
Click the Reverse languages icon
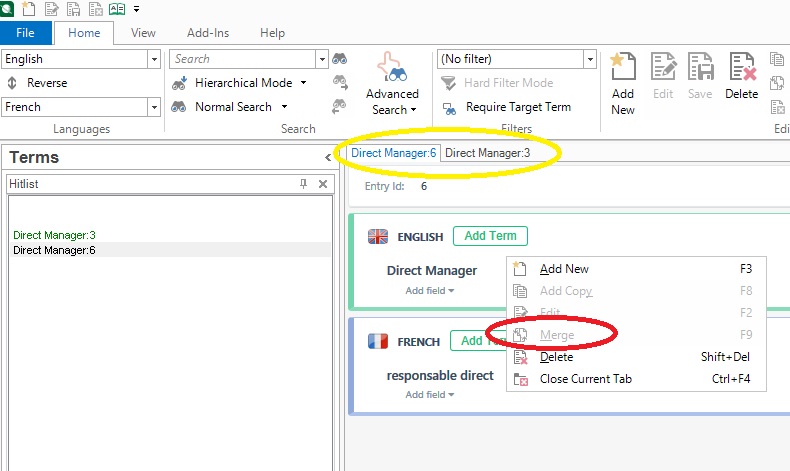click(12, 83)
